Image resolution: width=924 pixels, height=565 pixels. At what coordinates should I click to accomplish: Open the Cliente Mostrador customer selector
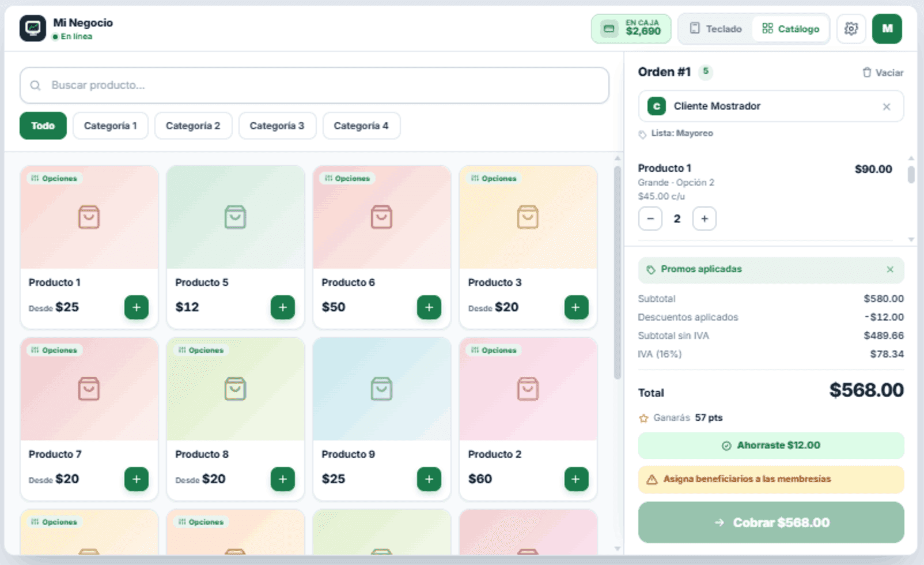(x=771, y=106)
